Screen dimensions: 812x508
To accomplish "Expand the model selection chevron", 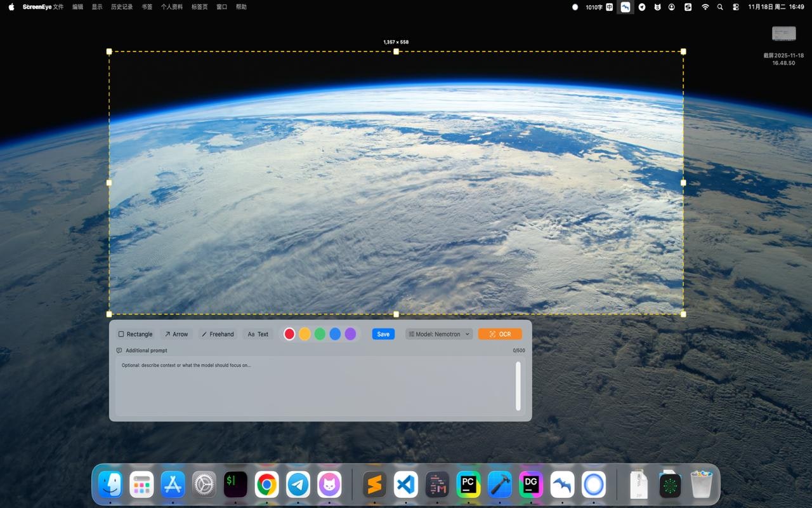I will click(466, 334).
